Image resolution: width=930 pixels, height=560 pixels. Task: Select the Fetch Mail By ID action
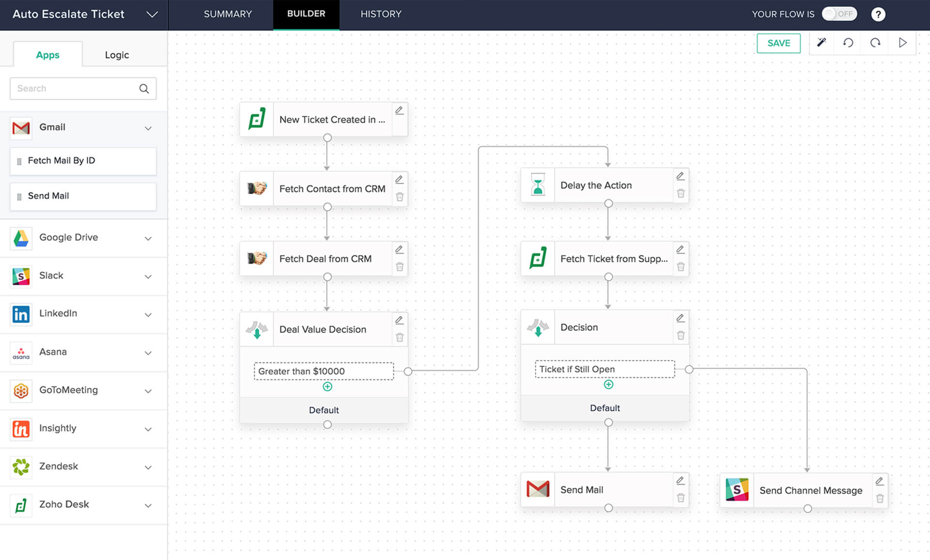pos(83,161)
